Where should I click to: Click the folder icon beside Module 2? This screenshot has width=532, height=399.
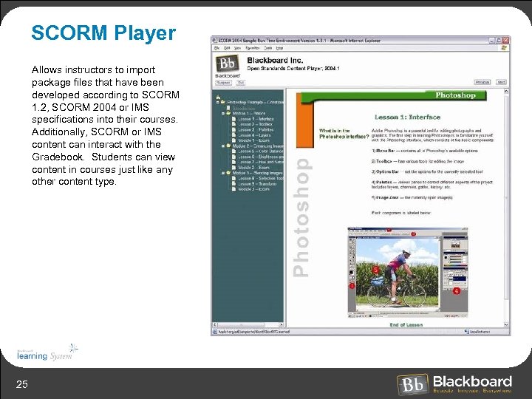228,146
